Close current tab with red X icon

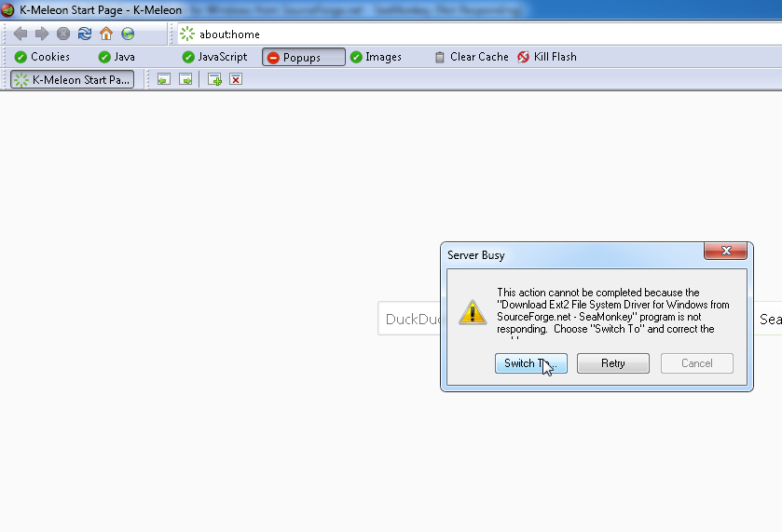236,79
